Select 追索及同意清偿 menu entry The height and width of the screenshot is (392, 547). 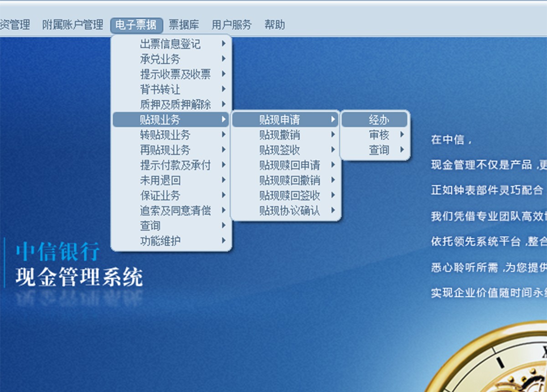point(171,211)
